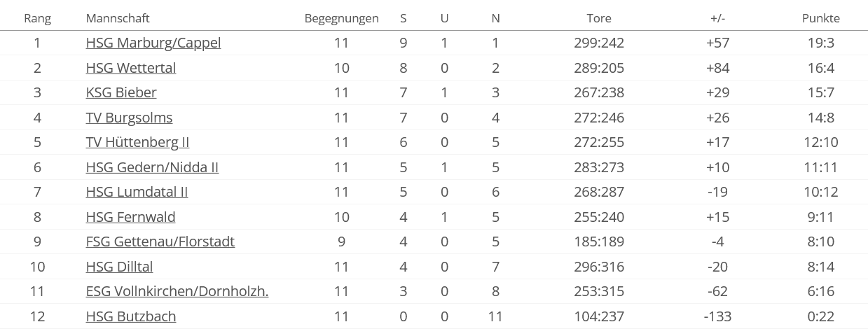The width and height of the screenshot is (868, 336).
Task: Click the +/- column header
Action: (717, 18)
